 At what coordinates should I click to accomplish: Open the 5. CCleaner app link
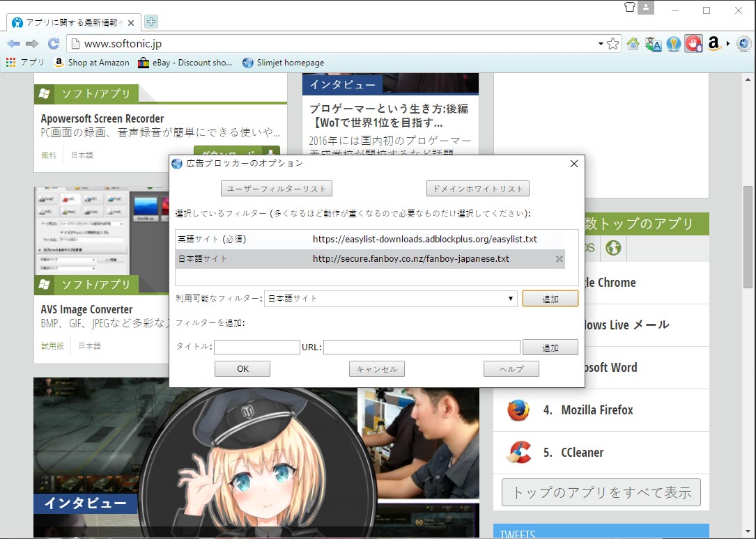point(573,453)
